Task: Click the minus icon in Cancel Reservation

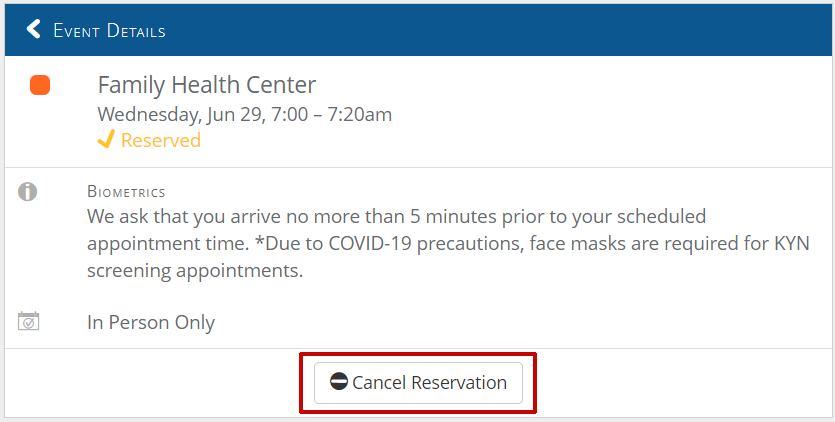Action: point(339,382)
